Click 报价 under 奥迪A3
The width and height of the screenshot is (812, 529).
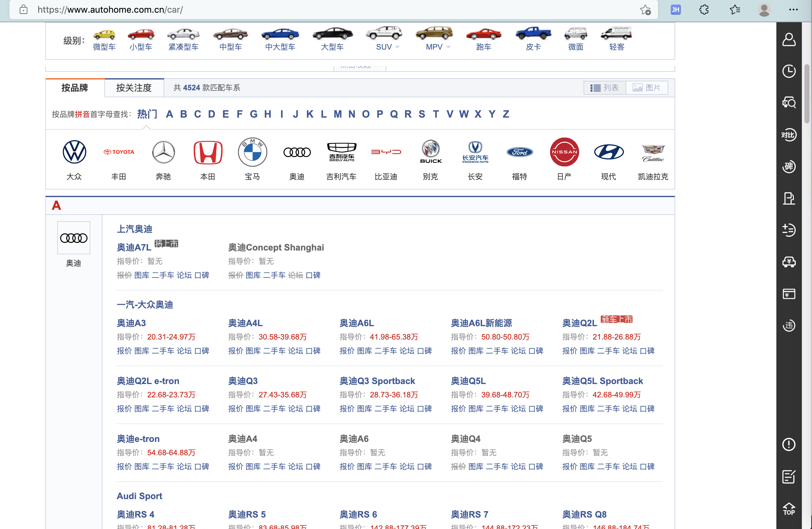click(x=124, y=351)
